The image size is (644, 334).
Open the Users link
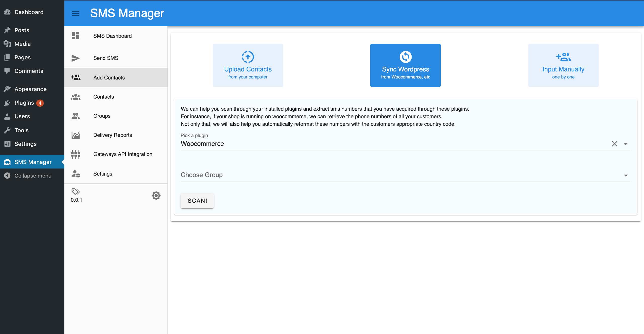click(x=22, y=116)
